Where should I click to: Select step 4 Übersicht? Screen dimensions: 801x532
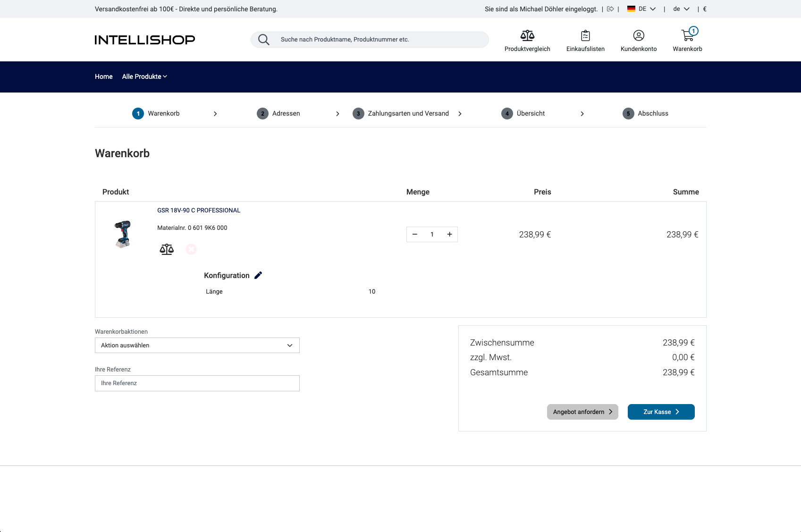tap(523, 113)
